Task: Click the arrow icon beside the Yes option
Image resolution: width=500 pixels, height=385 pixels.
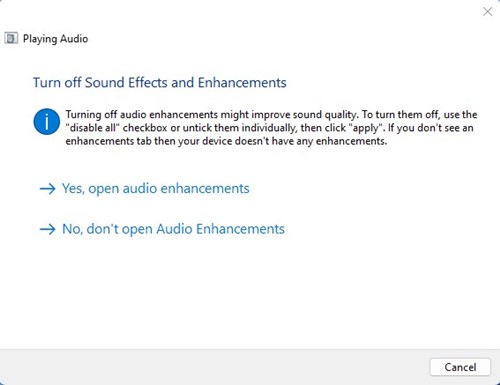Action: pos(48,189)
